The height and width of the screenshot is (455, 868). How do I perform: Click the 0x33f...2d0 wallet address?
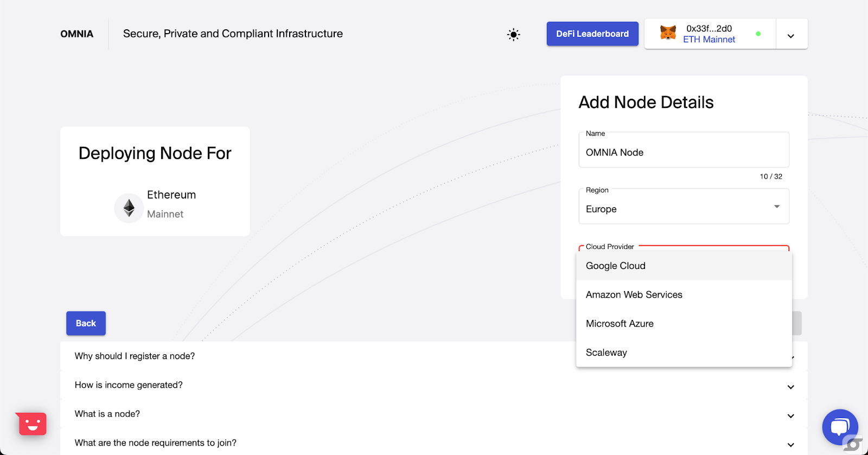[709, 28]
